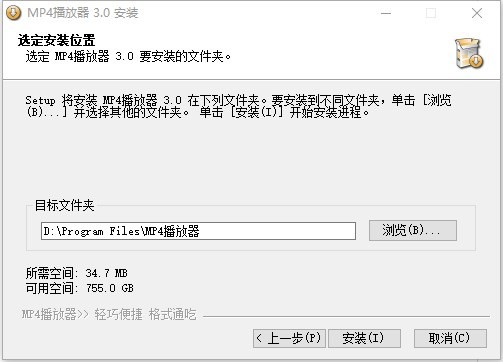The height and width of the screenshot is (362, 503).
Task: Click the 可用空间: 755.0 GB label
Action: 80,288
